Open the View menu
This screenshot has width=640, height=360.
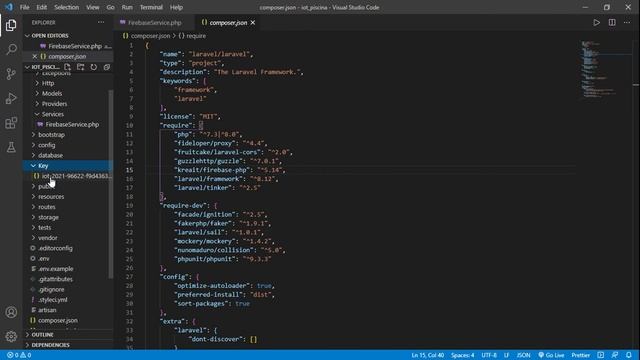[x=93, y=7]
